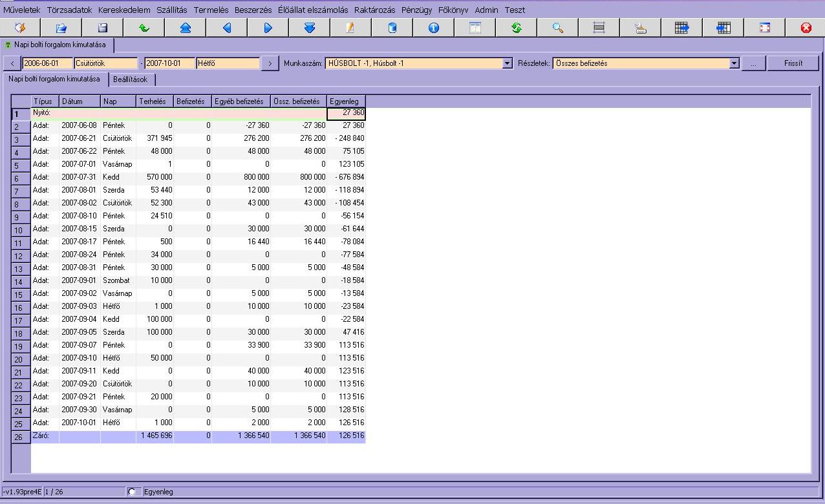Screen dimensions: 825x504
Task: Click the save floppy disk icon
Action: pos(102,28)
